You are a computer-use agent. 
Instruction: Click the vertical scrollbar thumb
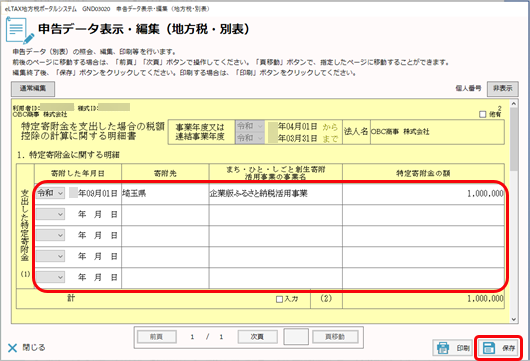click(514, 139)
